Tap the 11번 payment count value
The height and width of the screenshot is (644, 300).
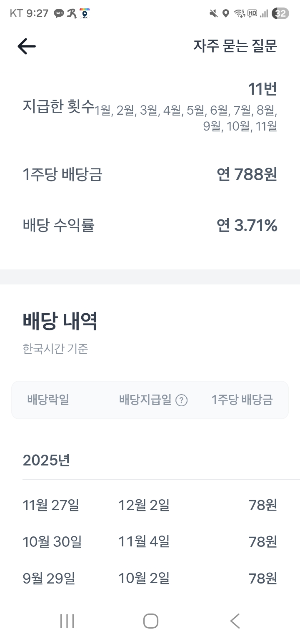262,89
